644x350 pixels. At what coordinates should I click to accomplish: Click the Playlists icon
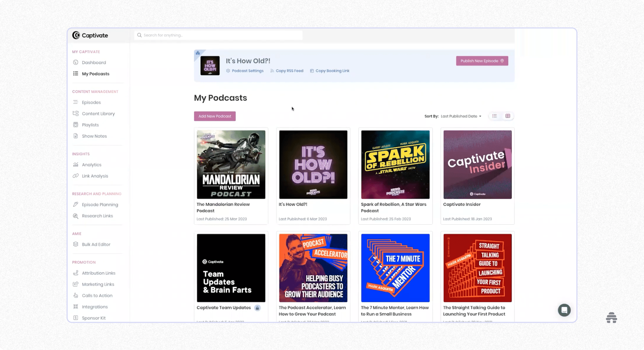click(75, 125)
